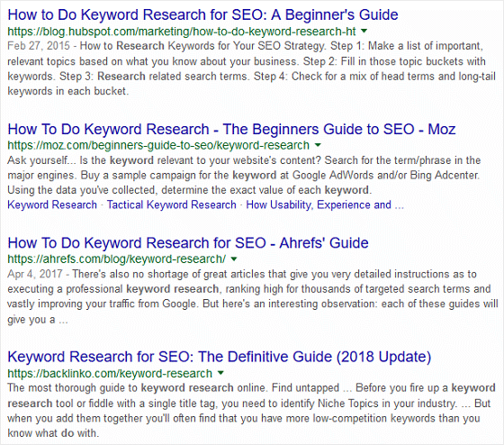Open 'Keyword Research' sitelink under Moz result
This screenshot has width=504, height=445.
pyautogui.click(x=52, y=204)
